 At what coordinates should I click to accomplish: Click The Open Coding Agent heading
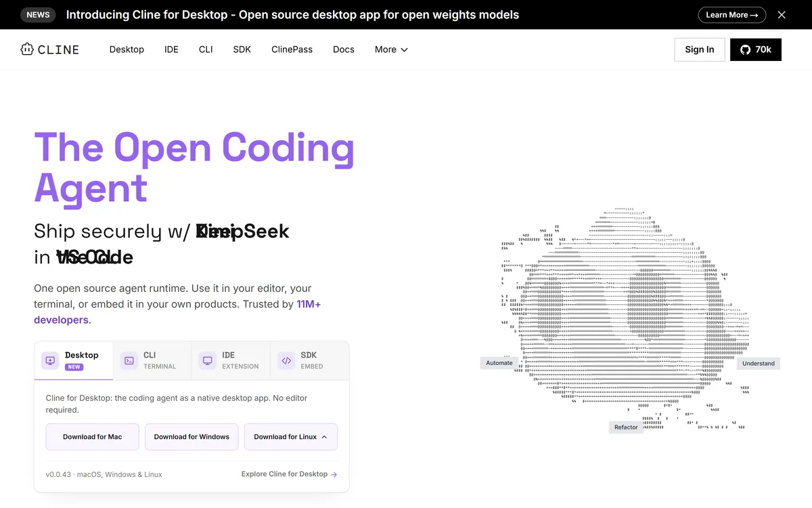pyautogui.click(x=194, y=167)
